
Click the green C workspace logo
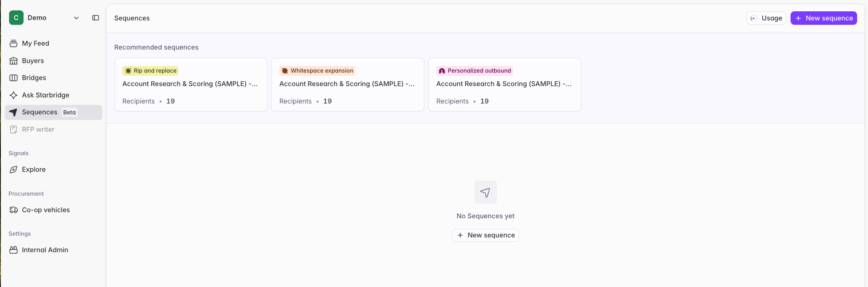click(x=16, y=18)
